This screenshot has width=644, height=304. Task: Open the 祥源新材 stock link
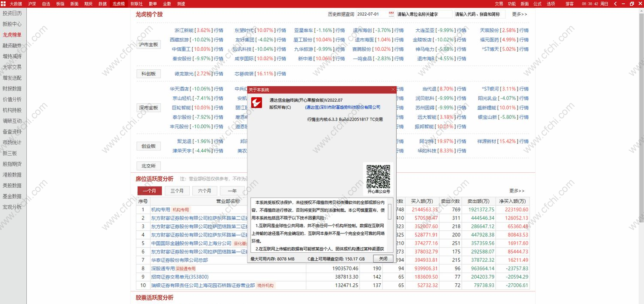[487, 141]
